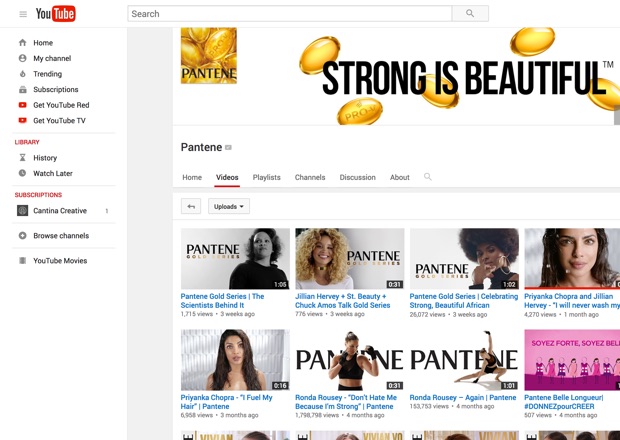Click title 'Pantene Gold Series | Celebrating Strong'
Viewport: 620px width, 440px height.
pos(464,301)
